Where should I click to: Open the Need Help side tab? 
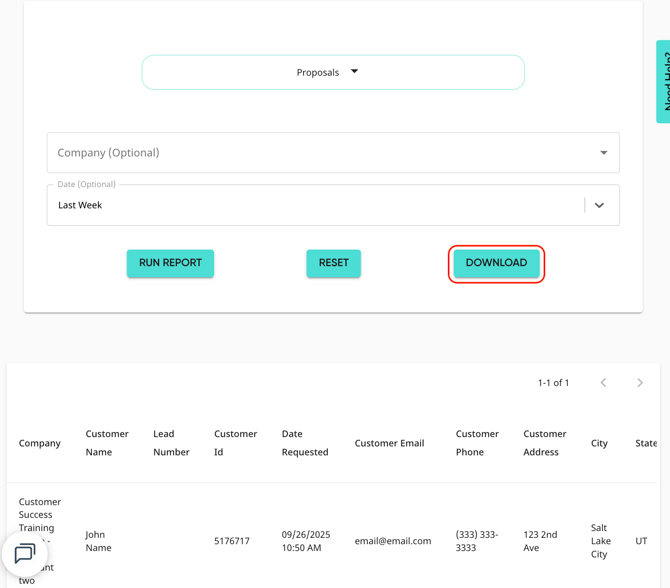click(x=663, y=82)
